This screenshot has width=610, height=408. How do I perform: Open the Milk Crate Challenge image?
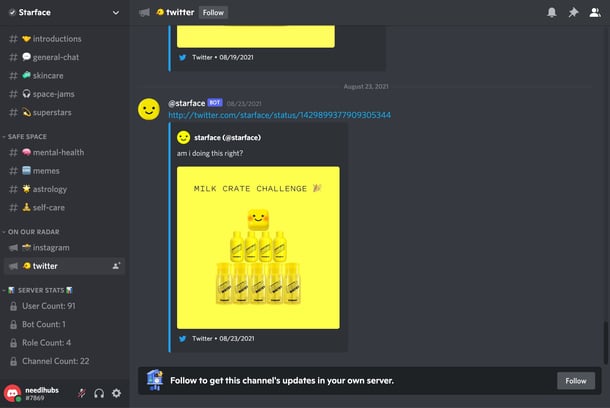coord(258,248)
